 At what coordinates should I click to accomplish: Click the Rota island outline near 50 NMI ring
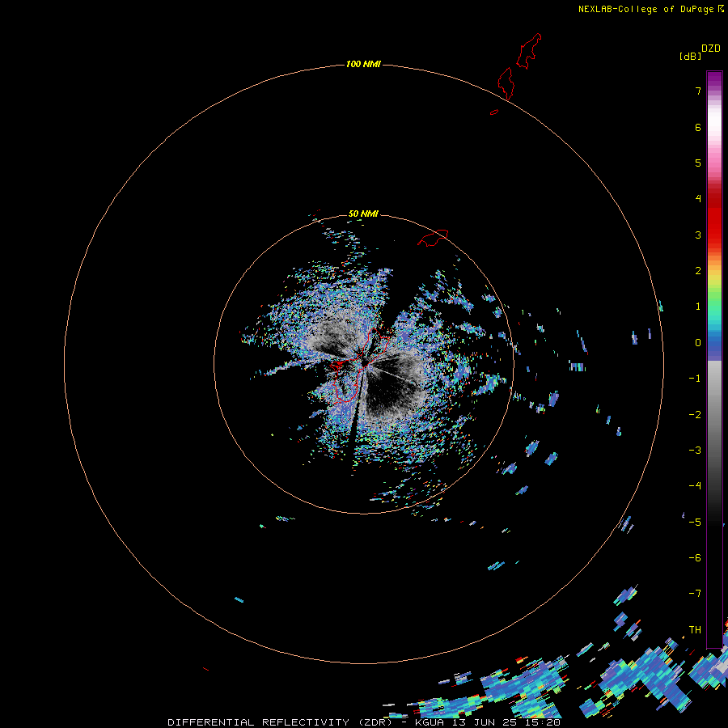tap(433, 237)
